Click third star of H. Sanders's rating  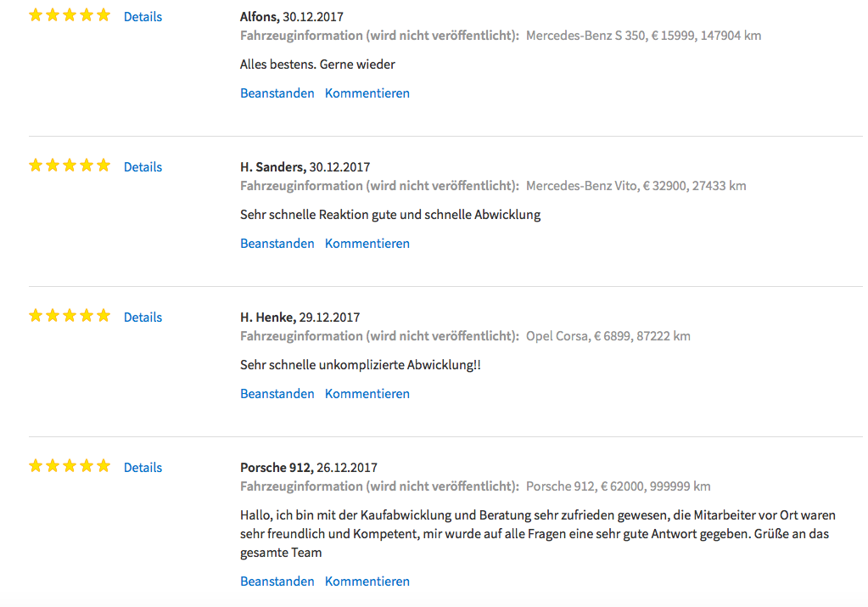[x=70, y=165]
